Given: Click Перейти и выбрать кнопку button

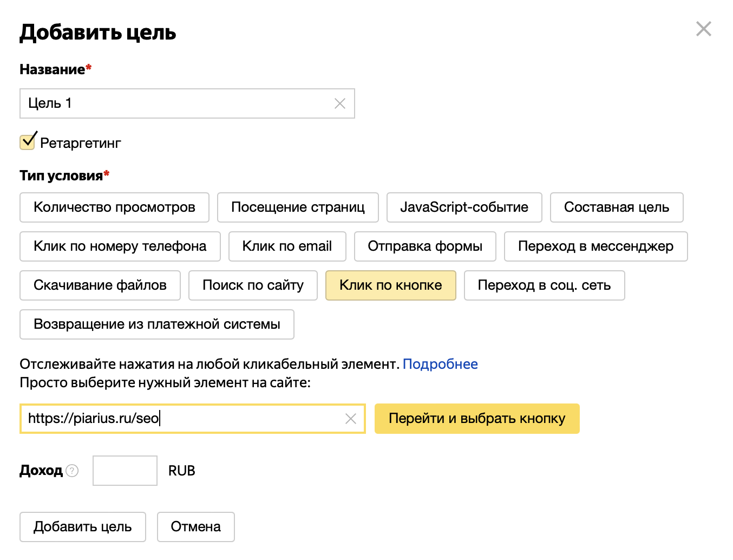Looking at the screenshot, I should click(477, 419).
